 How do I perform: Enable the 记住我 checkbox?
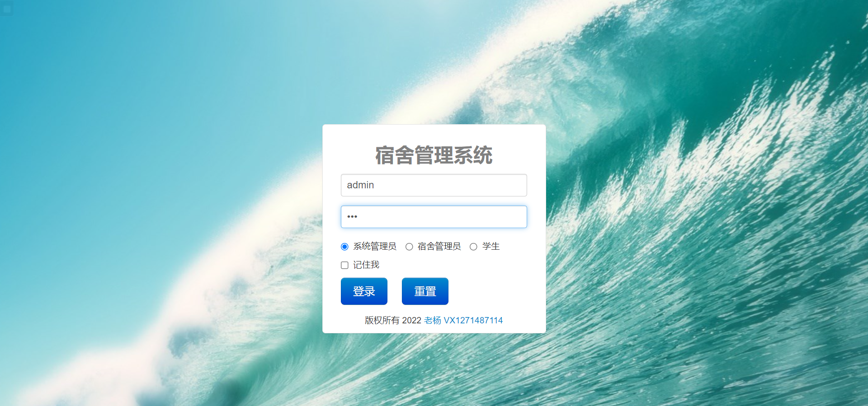[344, 265]
